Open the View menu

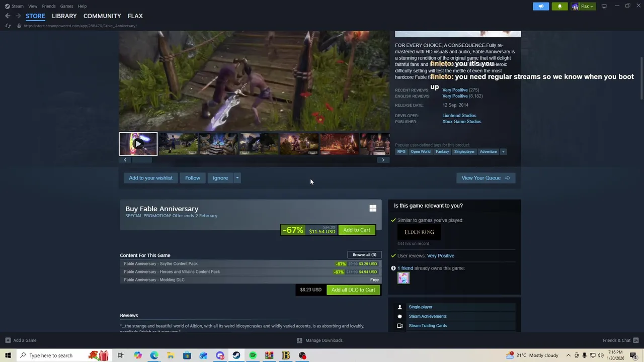(x=33, y=6)
